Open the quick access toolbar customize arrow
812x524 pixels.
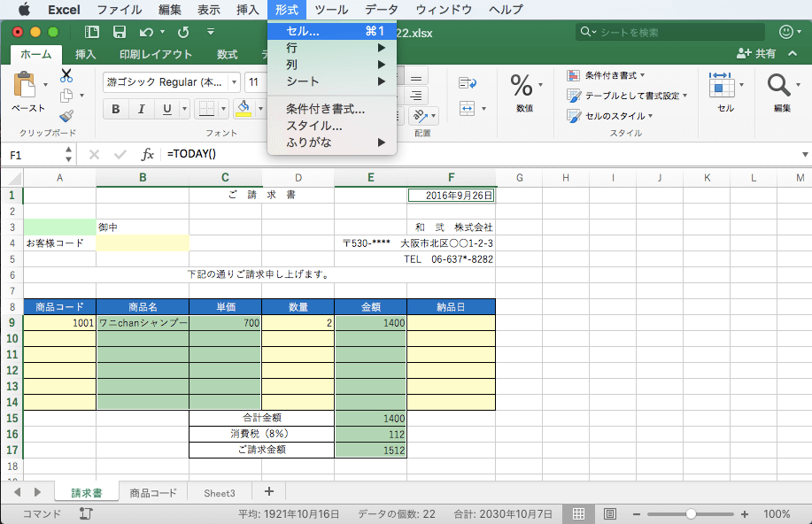[x=211, y=32]
